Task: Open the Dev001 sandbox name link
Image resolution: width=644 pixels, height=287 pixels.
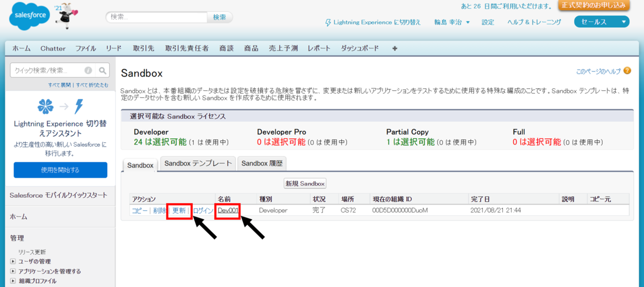Action: 228,211
